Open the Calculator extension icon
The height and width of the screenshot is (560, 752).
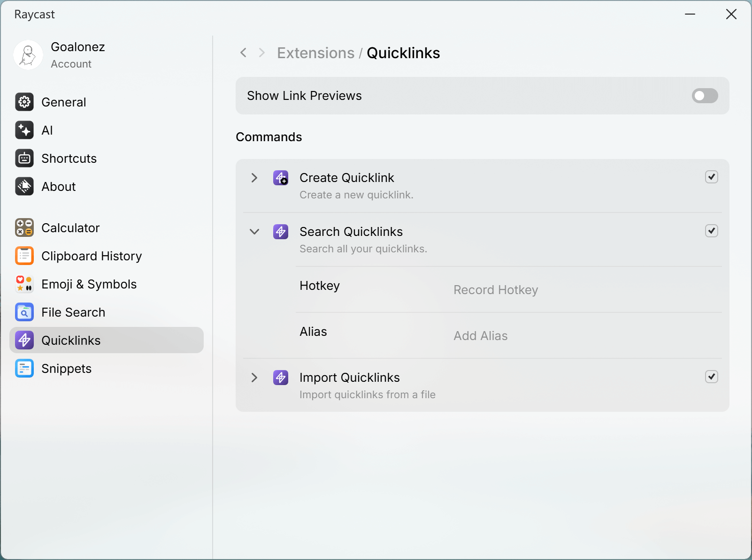(24, 227)
